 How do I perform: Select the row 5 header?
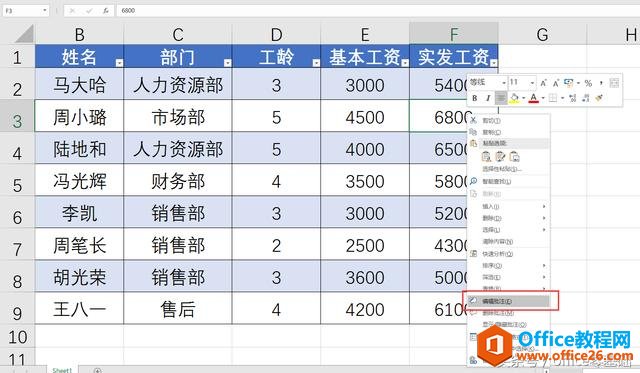point(17,181)
